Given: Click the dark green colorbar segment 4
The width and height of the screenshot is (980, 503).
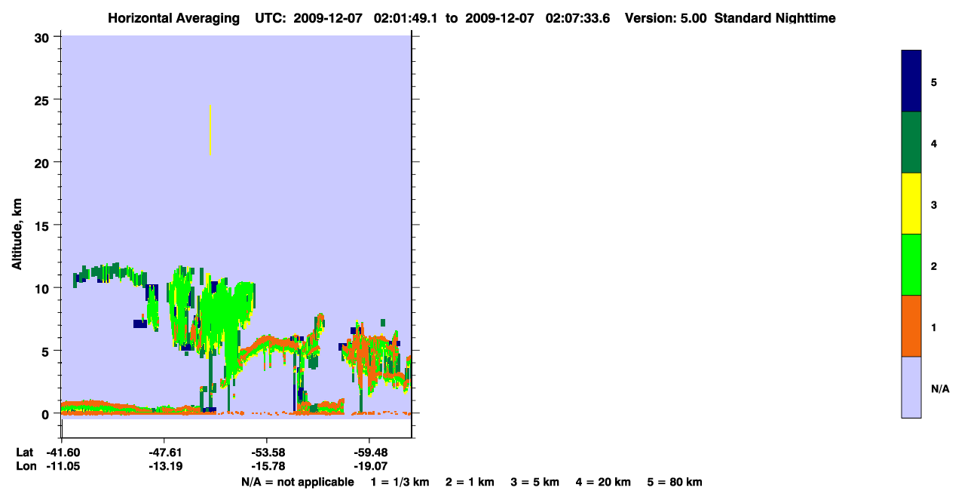Looking at the screenshot, I should click(911, 143).
